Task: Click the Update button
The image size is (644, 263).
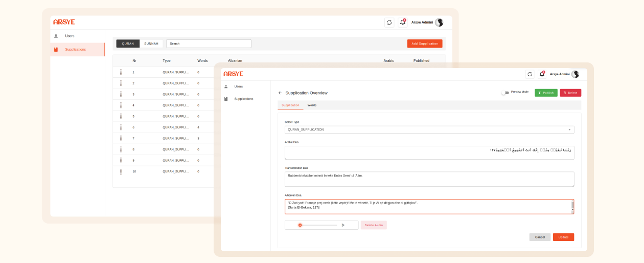Action: (563, 237)
